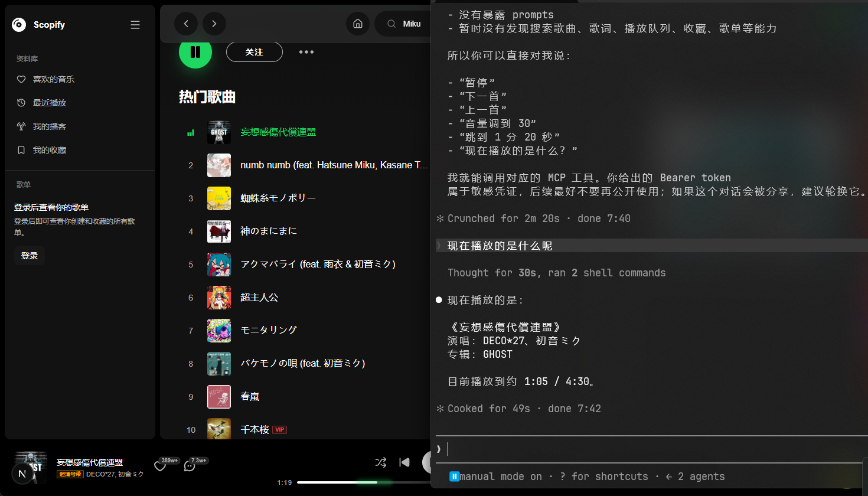Open GHOST album cover for first song
The height and width of the screenshot is (496, 868).
pyautogui.click(x=219, y=132)
